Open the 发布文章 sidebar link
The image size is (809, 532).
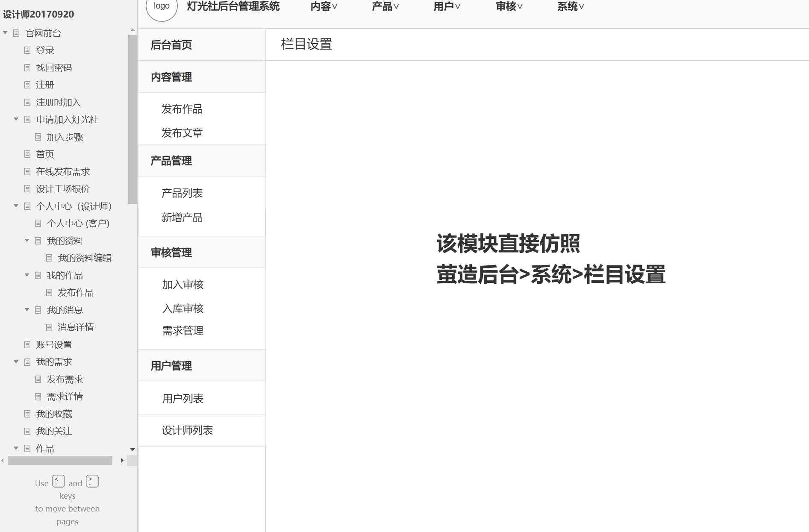point(182,133)
